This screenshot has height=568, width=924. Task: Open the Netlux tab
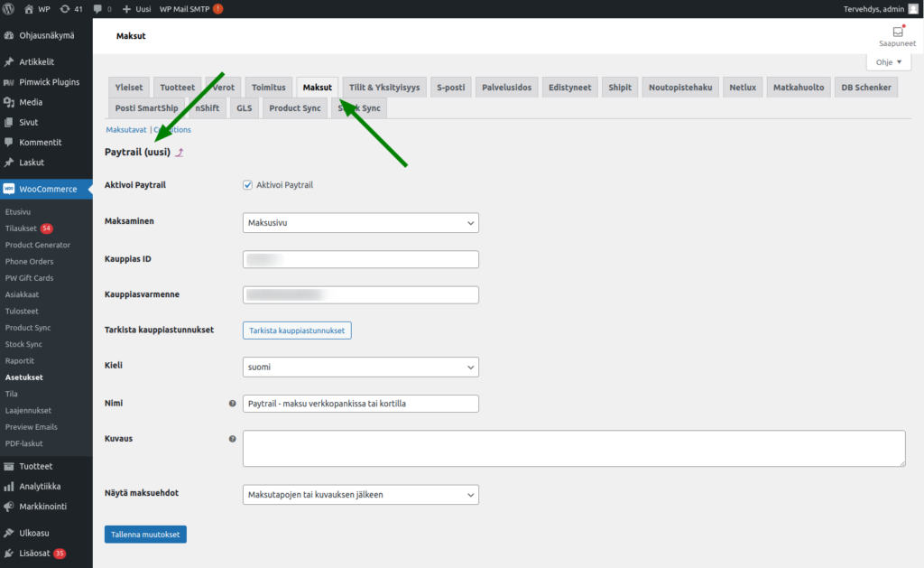pos(743,88)
